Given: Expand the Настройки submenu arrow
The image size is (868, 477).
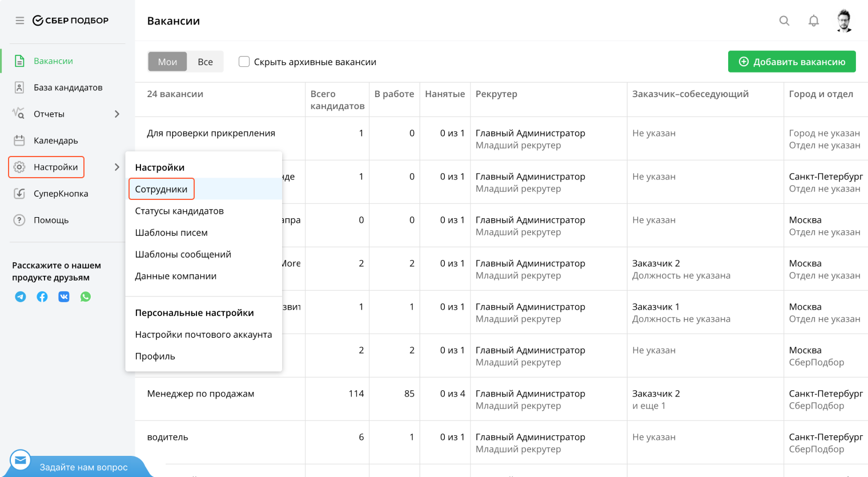Looking at the screenshot, I should (x=117, y=167).
